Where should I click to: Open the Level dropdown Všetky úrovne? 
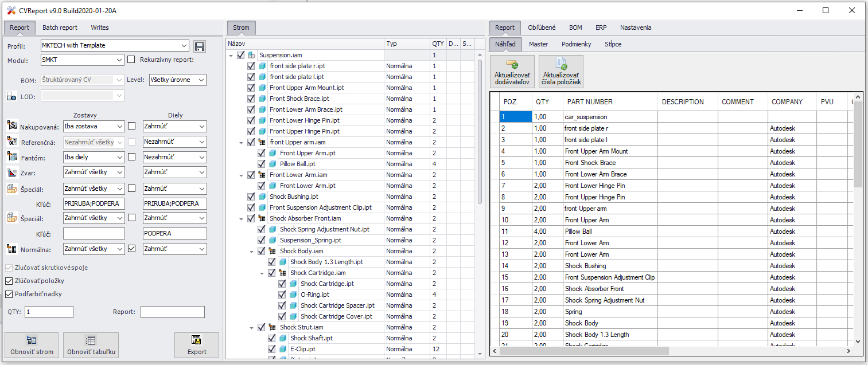(x=201, y=80)
